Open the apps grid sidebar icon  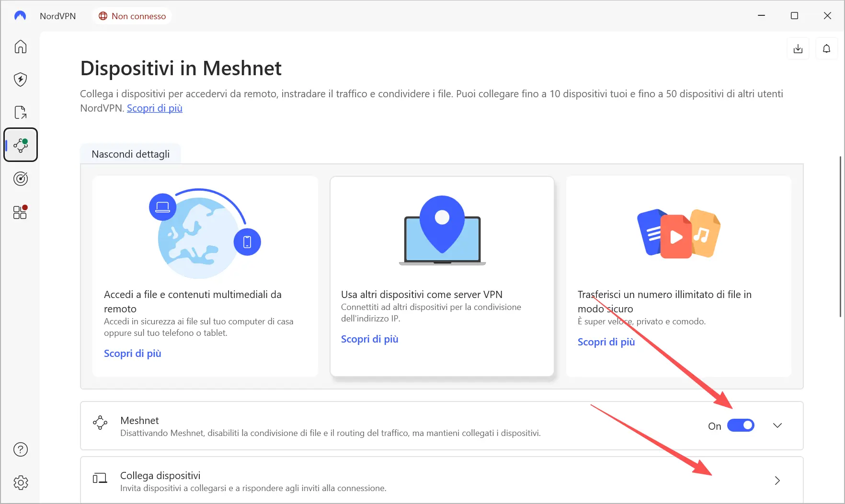coord(21,212)
